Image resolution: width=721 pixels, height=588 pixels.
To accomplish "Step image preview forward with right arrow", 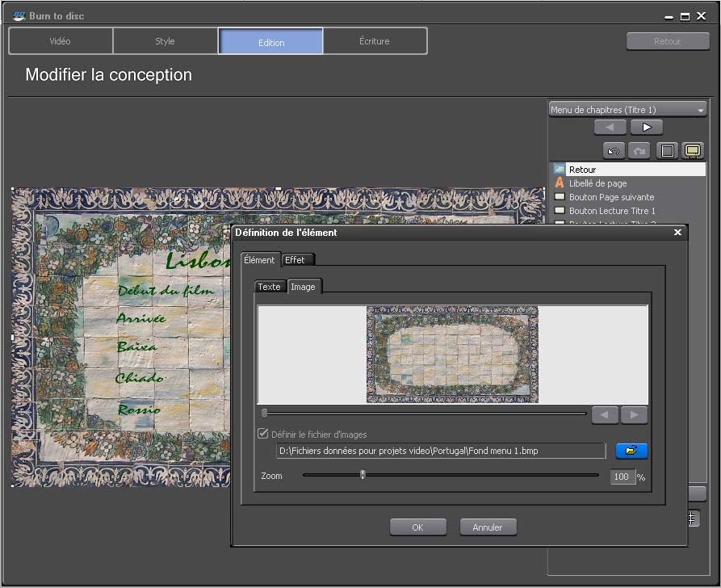I will click(x=634, y=414).
